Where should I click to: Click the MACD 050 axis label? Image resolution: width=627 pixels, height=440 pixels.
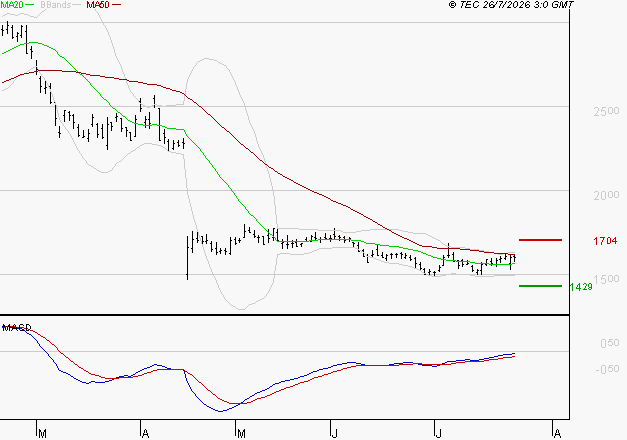tap(609, 343)
